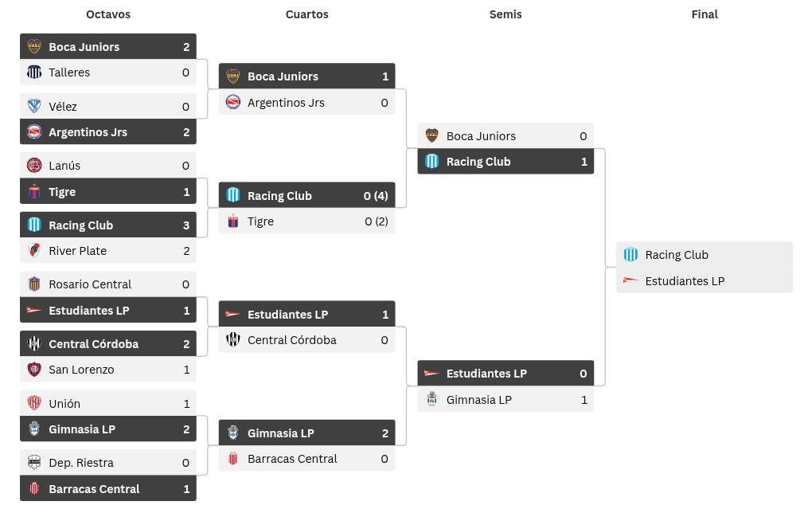Viewport: 812px width, 513px height.
Task: Click the Dep. Riestra club crest
Action: (34, 463)
